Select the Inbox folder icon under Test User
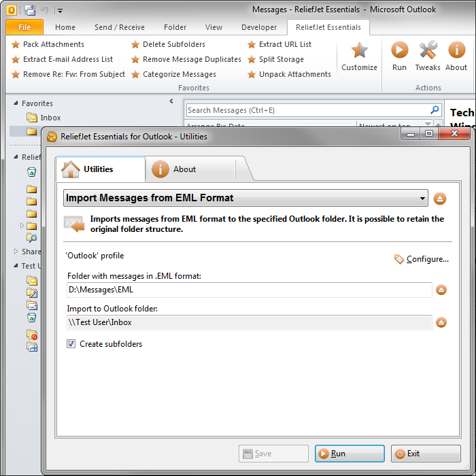 point(31,281)
